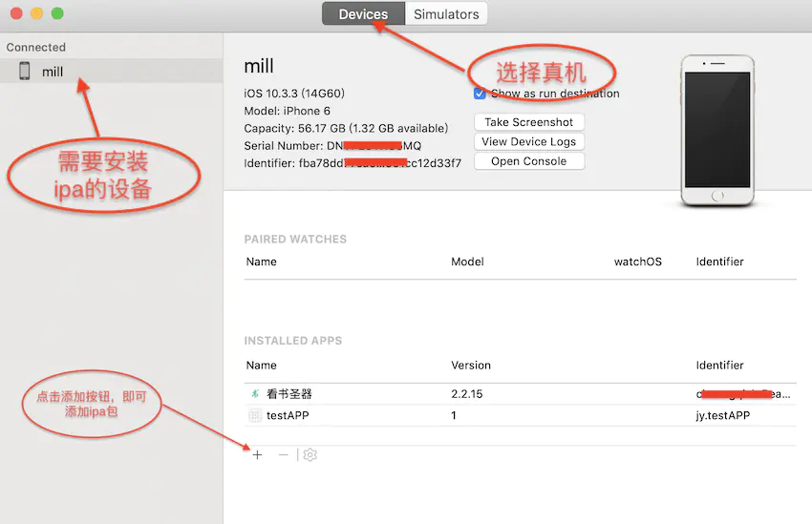The width and height of the screenshot is (812, 524).
Task: Toggle Show as run destination checkbox
Action: [480, 94]
